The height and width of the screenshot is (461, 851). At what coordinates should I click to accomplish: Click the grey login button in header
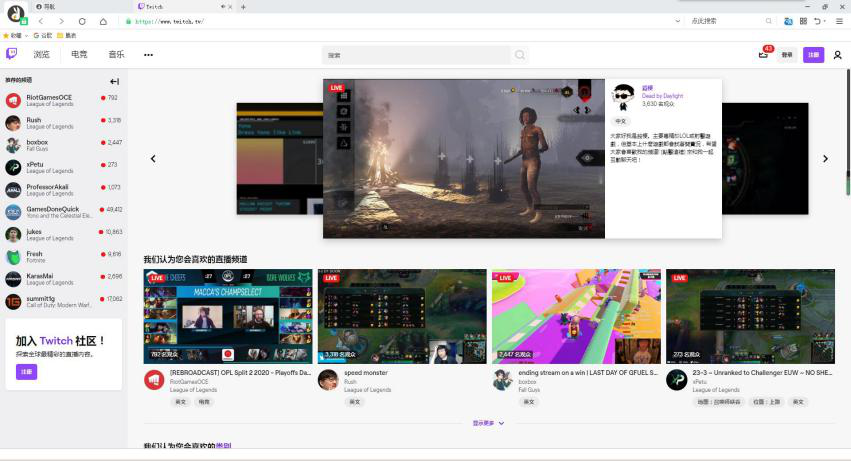(x=787, y=55)
